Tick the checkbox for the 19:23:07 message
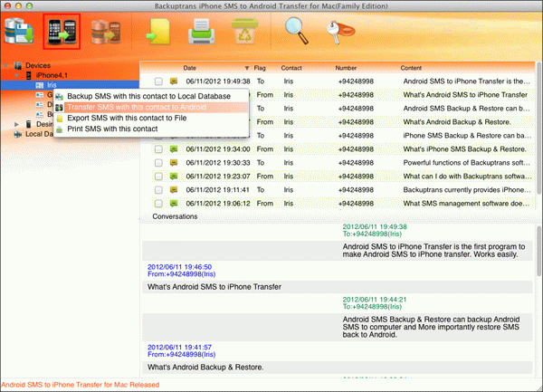 (x=158, y=177)
